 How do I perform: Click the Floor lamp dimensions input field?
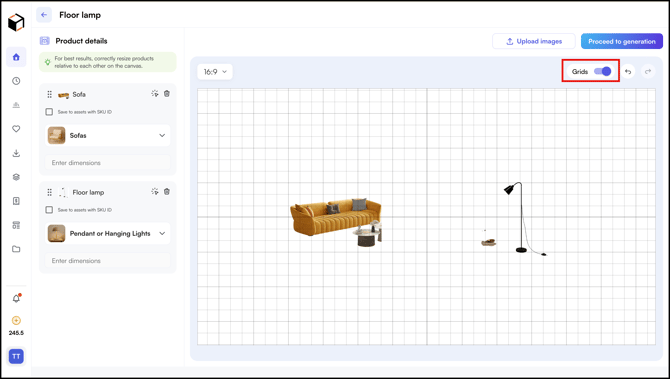click(108, 261)
